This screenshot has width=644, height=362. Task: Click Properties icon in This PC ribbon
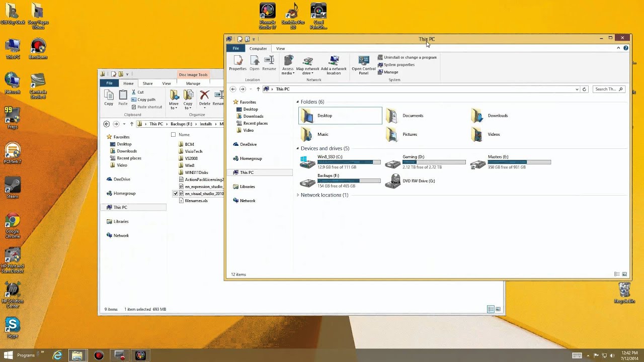237,63
